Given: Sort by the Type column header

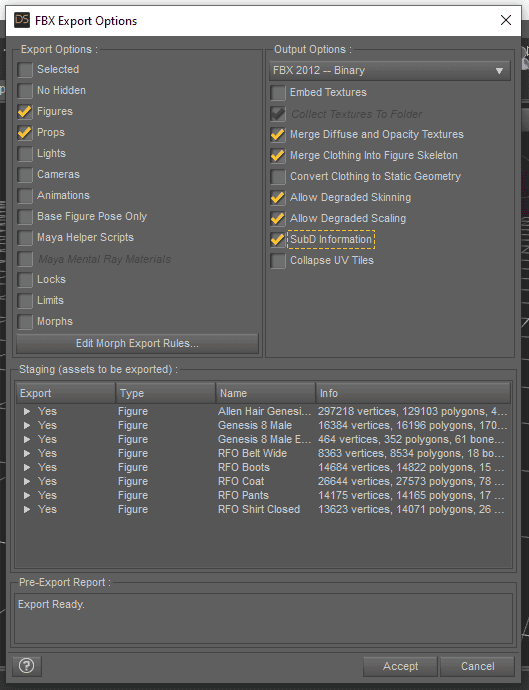Looking at the screenshot, I should click(166, 393).
